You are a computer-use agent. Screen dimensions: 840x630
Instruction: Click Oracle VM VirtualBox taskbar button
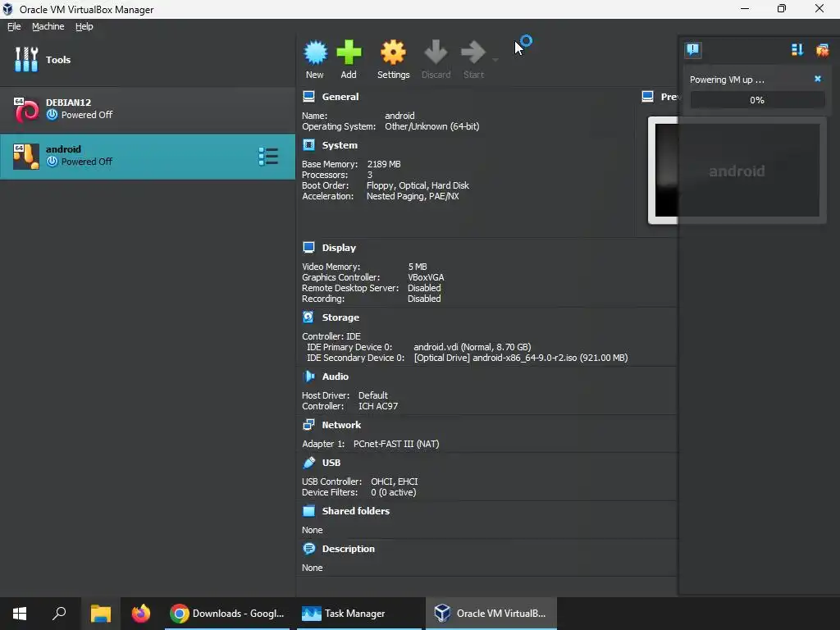[x=491, y=614]
